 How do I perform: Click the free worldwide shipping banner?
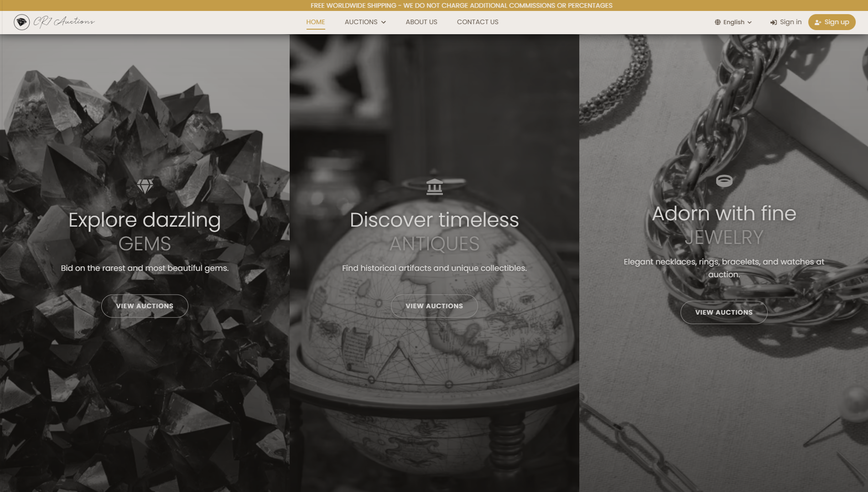click(461, 5)
